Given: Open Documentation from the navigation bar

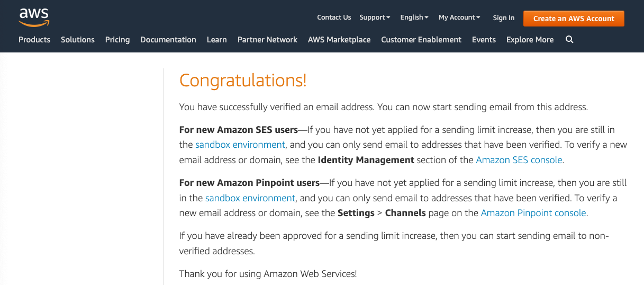Looking at the screenshot, I should click(x=168, y=40).
